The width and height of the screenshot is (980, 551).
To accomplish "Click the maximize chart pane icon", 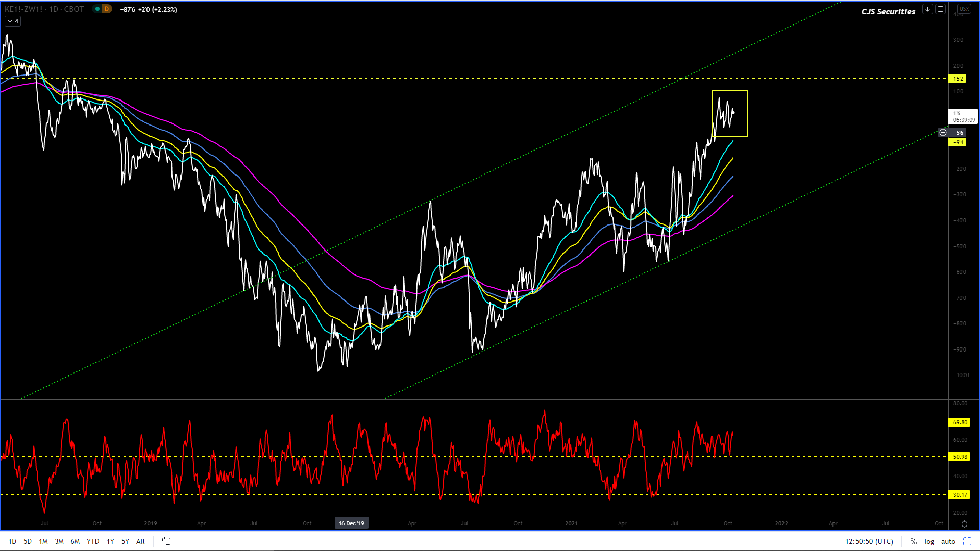I will pyautogui.click(x=940, y=9).
